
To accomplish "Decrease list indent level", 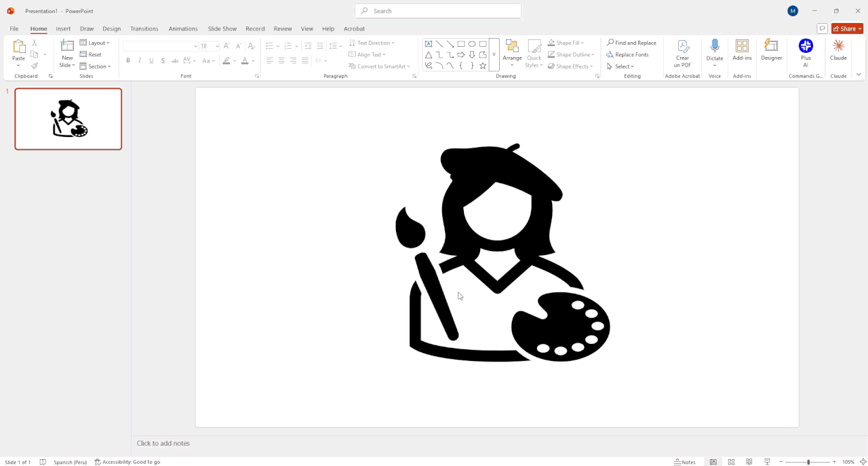I will click(308, 46).
